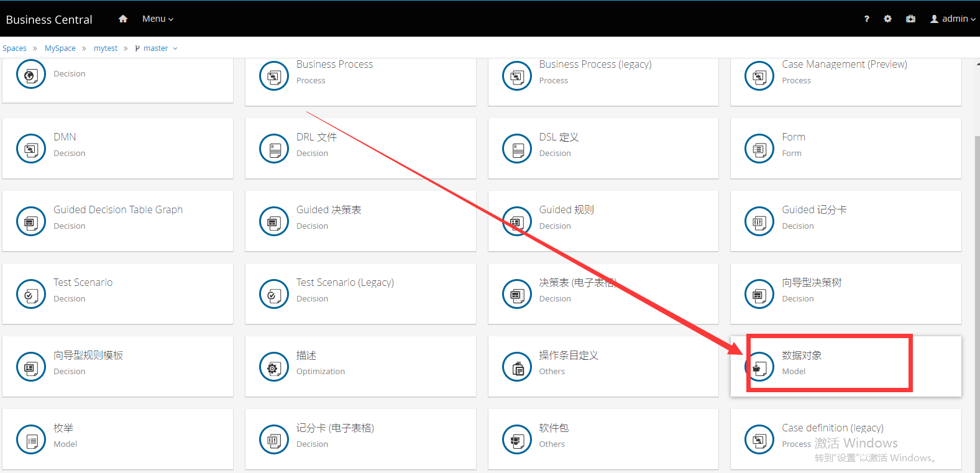Select the 软件包 title text

coord(554,428)
